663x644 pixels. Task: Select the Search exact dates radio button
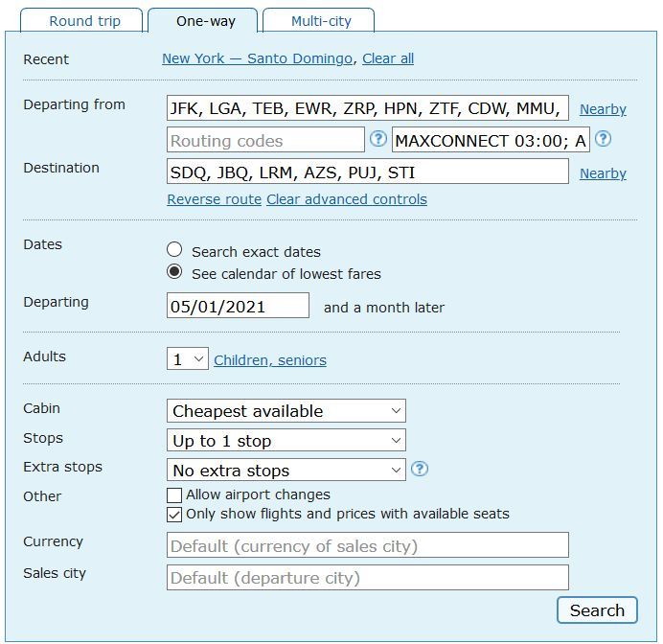tap(174, 249)
